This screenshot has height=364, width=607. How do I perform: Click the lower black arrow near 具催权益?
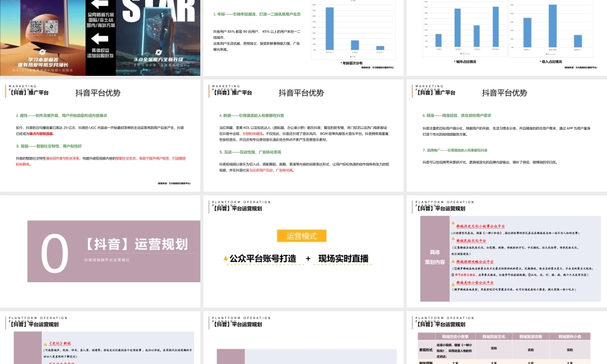pos(99,37)
